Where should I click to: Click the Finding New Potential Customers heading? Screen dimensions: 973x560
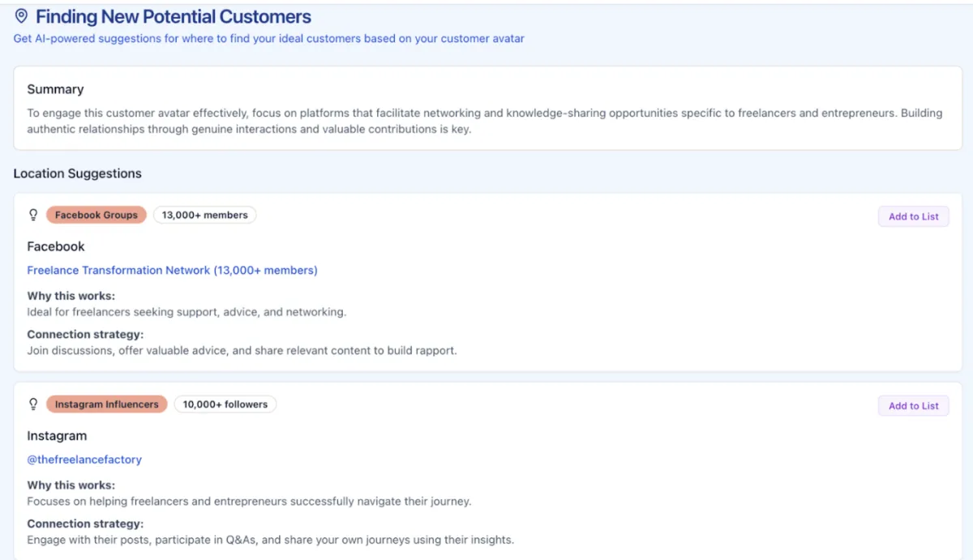pos(174,16)
